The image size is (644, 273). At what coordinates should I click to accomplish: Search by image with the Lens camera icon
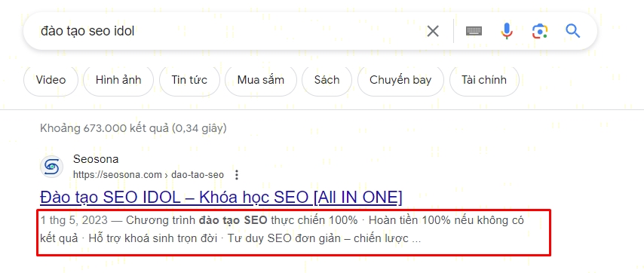540,31
